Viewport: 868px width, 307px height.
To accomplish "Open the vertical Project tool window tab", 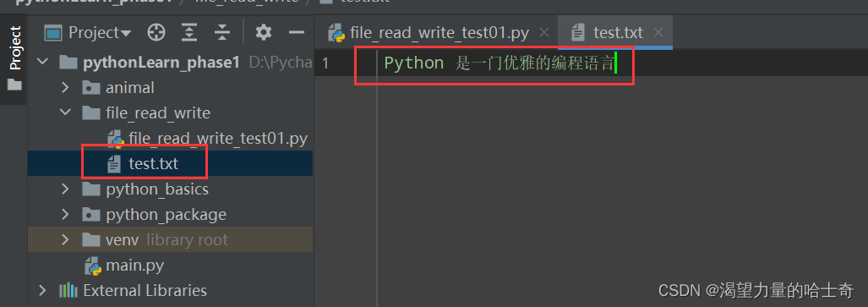I will 15,48.
